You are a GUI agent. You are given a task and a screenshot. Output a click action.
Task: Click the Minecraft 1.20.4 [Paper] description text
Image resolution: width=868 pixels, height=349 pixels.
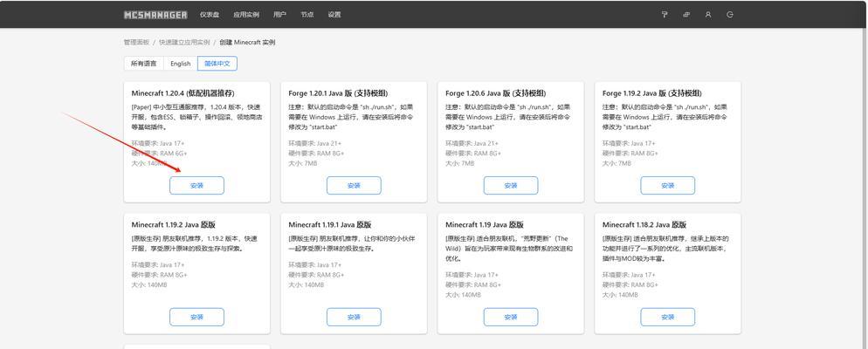pyautogui.click(x=196, y=117)
